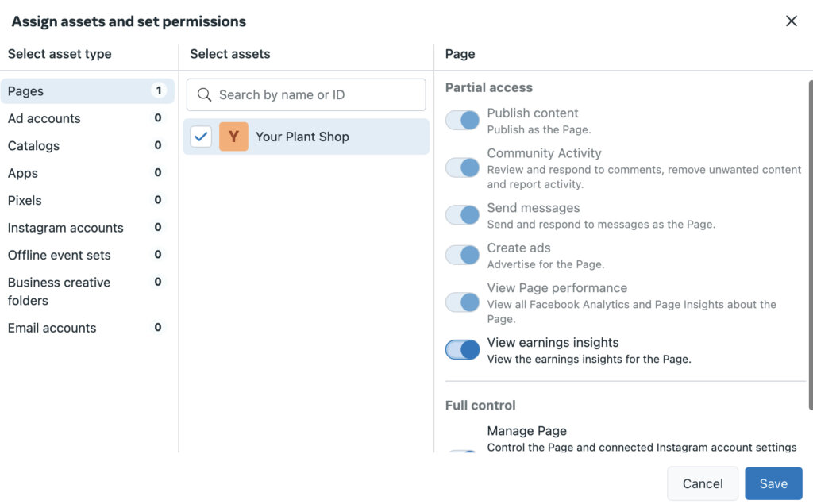813x504 pixels.
Task: Enable View Page performance
Action: [462, 302]
